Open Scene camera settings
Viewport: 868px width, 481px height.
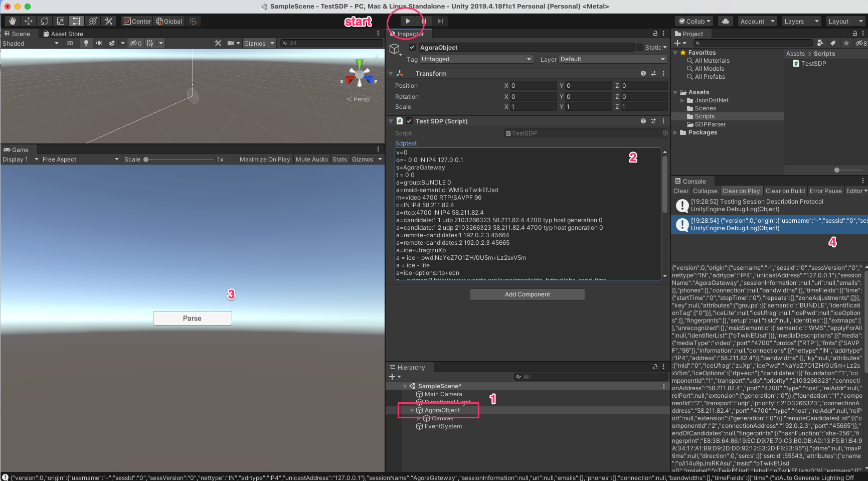[231, 43]
